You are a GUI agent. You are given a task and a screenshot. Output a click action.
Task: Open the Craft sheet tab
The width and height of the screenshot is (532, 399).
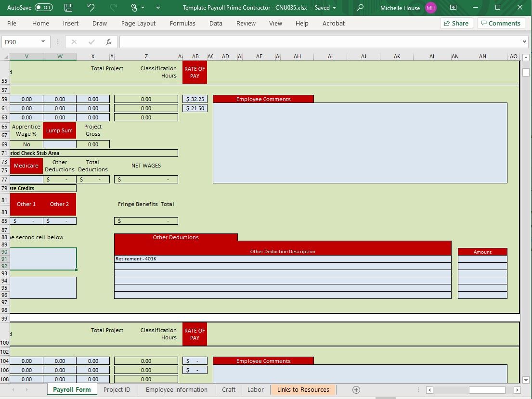(228, 389)
